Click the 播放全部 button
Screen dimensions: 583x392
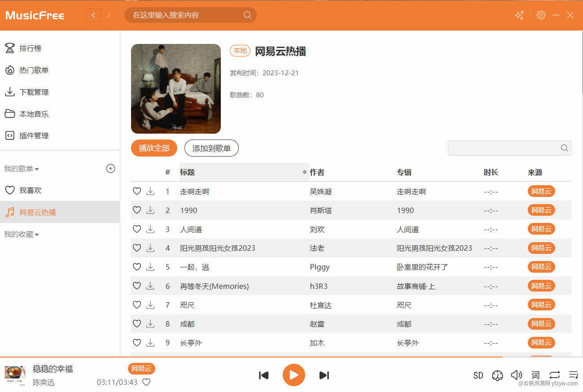pos(154,148)
